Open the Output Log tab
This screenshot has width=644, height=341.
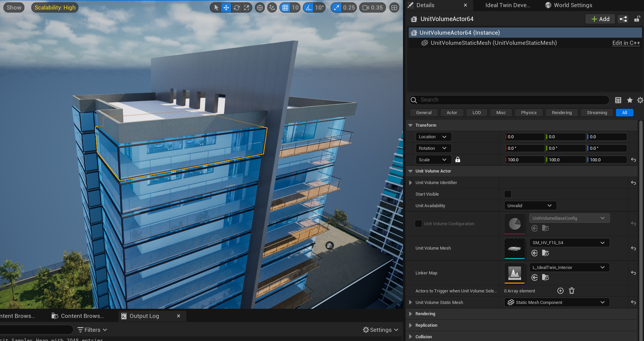pos(144,316)
